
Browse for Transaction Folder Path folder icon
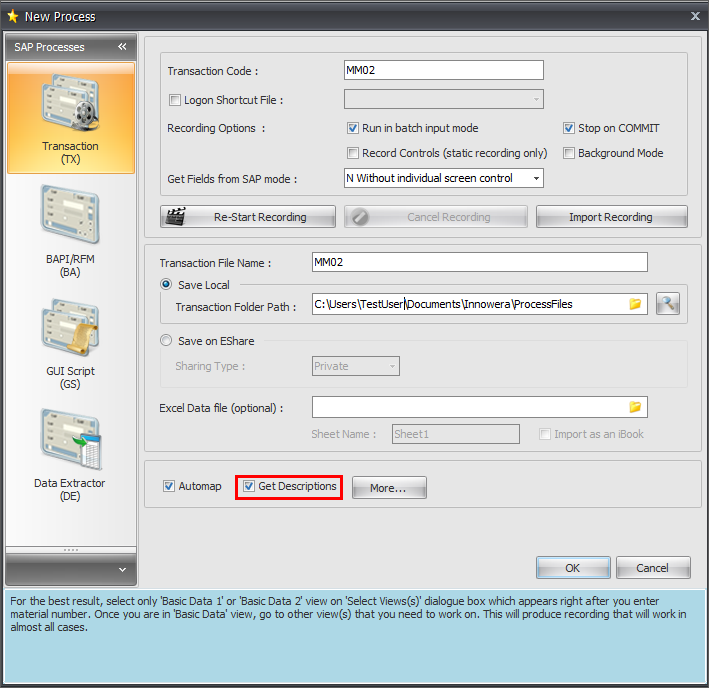(635, 304)
